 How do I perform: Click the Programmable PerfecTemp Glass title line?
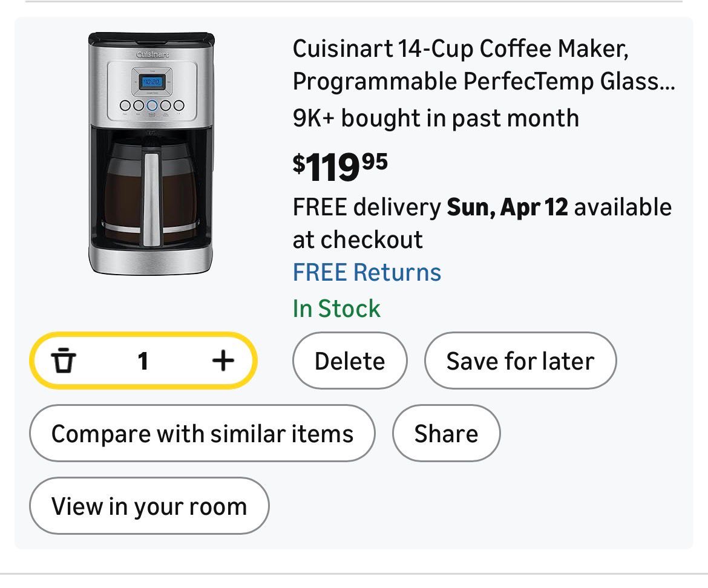(483, 82)
